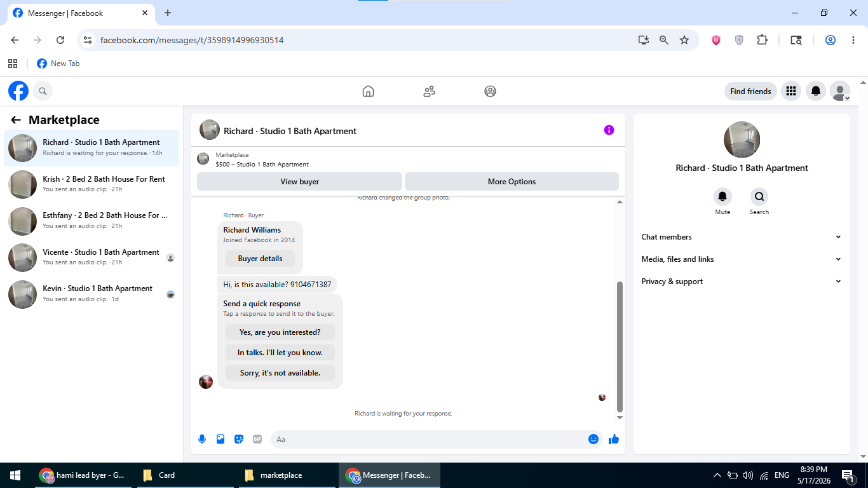Expand Media, files and links section

[742, 259]
